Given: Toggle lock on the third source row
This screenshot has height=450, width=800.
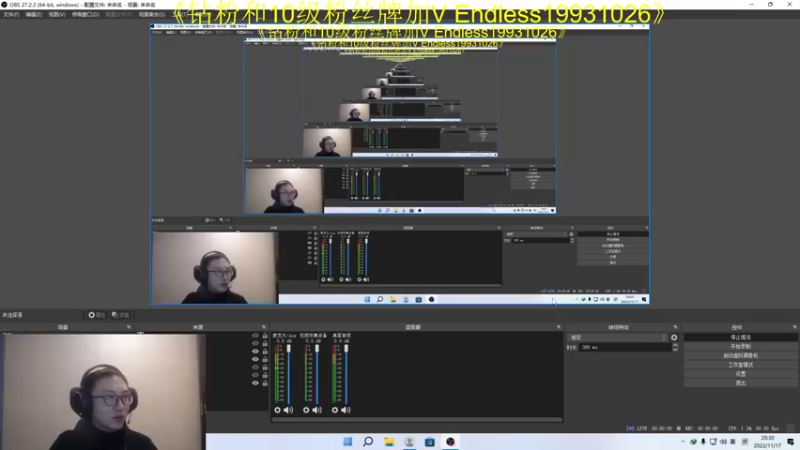Looking at the screenshot, I should click(x=265, y=351).
